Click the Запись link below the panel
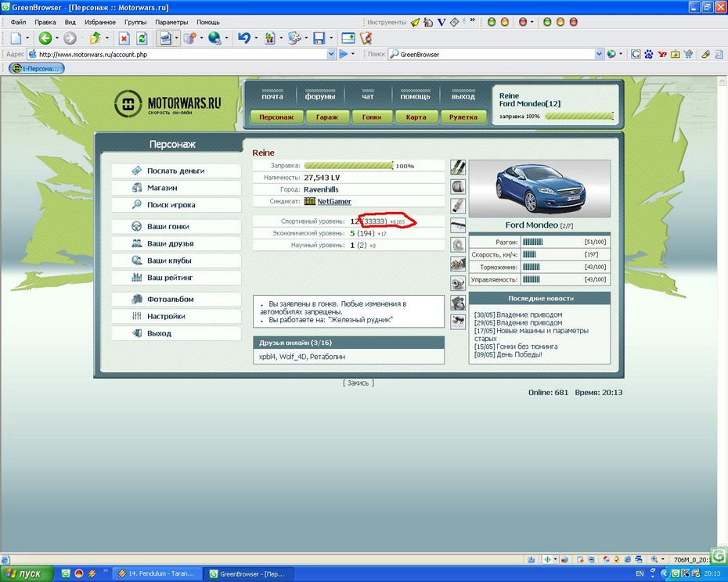The height and width of the screenshot is (582, 728). point(358,383)
